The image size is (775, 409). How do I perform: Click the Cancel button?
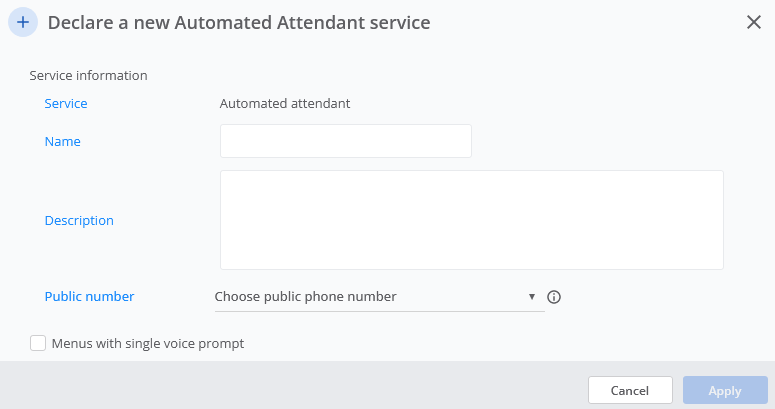click(x=630, y=390)
